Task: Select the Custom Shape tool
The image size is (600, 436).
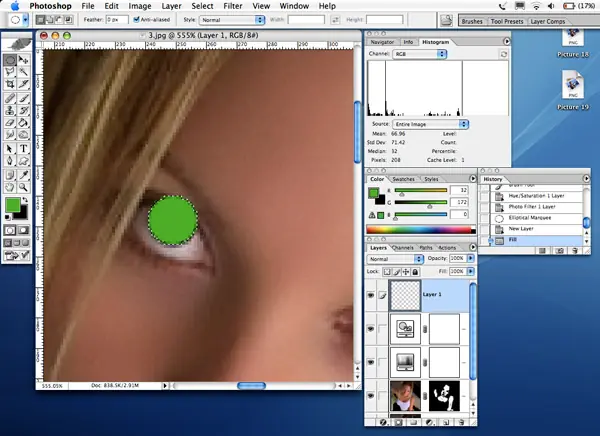Action: click(23, 161)
